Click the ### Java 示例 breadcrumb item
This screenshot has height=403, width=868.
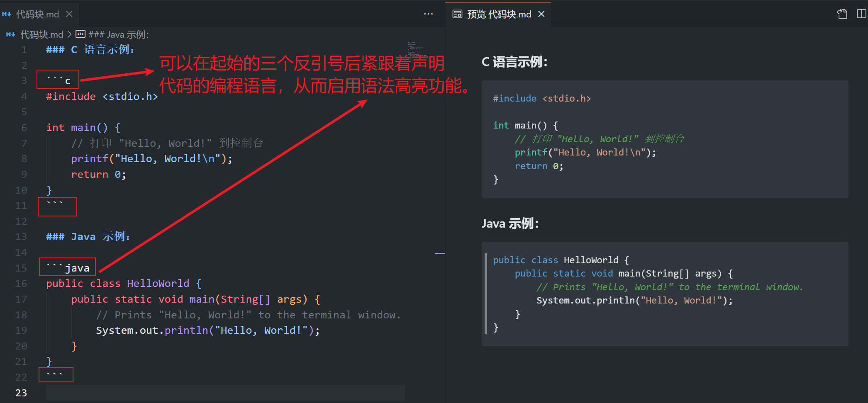click(119, 34)
